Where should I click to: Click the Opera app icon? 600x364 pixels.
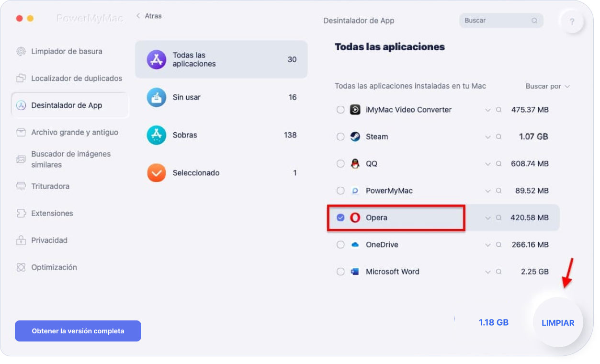point(355,217)
